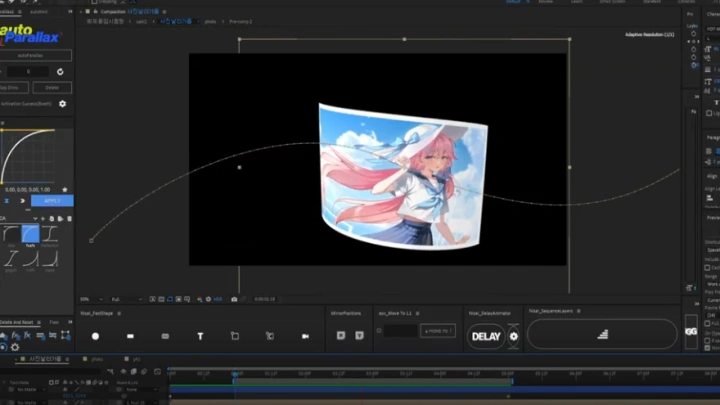This screenshot has width=720, height=405.
Task: Open the DelayAnimator settings gear
Action: tap(514, 336)
